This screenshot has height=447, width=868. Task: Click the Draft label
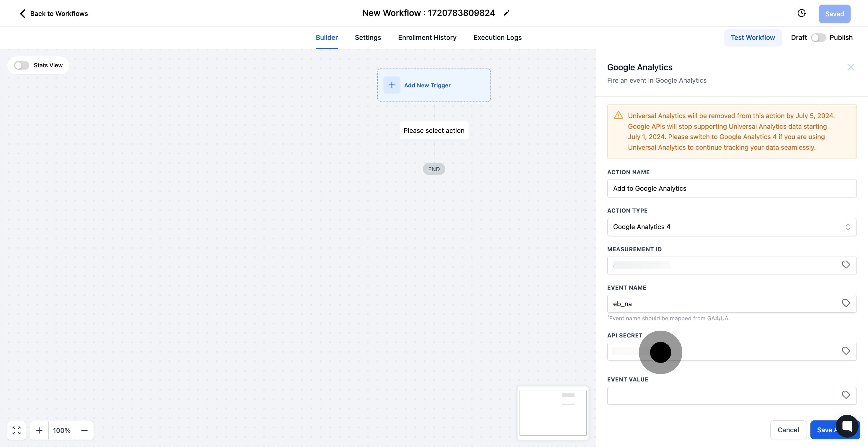click(x=799, y=37)
